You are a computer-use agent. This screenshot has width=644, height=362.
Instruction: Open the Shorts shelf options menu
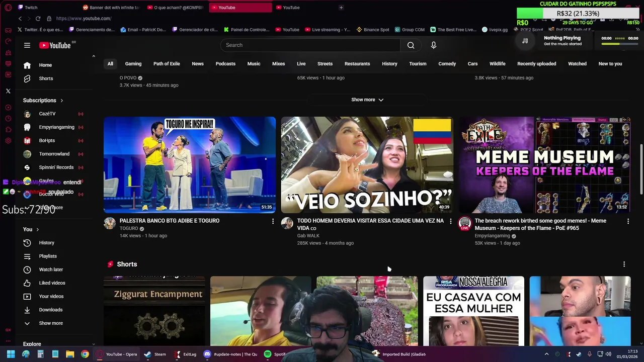(624, 264)
